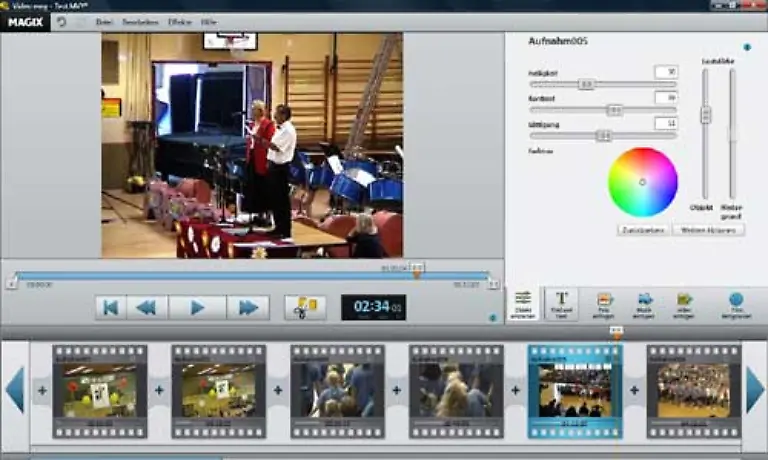Open the Effekte menu
This screenshot has width=768, height=460.
[x=180, y=21]
